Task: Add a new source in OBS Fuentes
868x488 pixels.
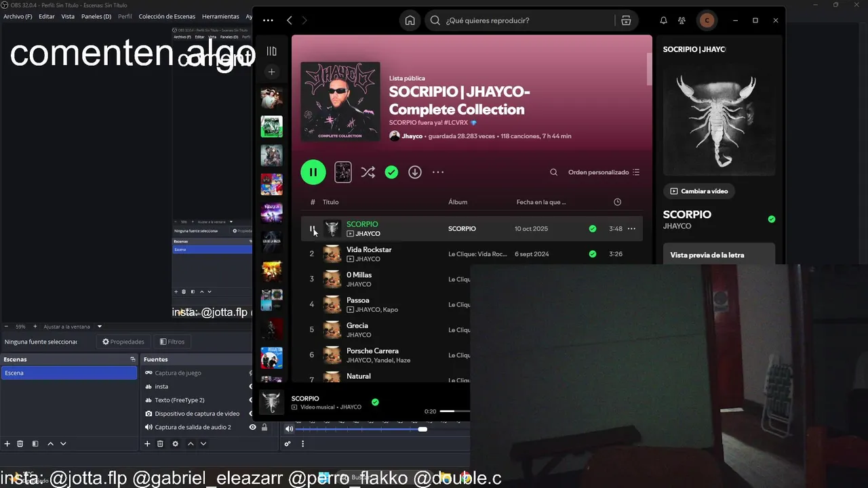Action: [147, 443]
